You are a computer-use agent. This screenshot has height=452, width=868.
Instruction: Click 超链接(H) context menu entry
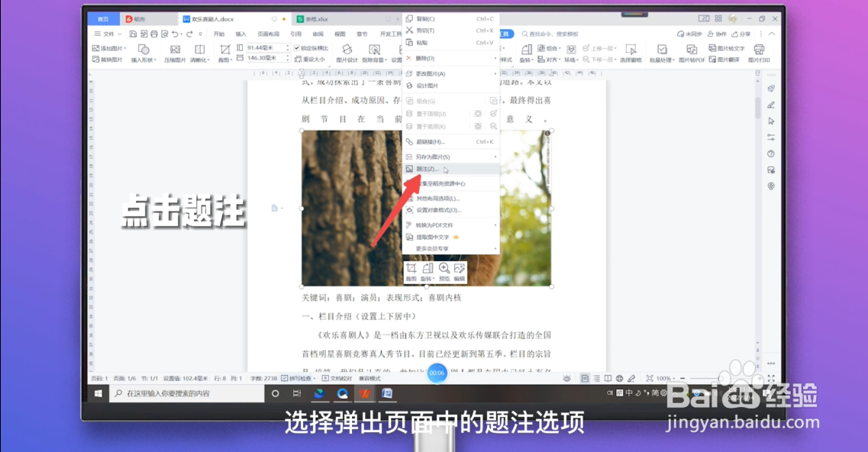451,142
